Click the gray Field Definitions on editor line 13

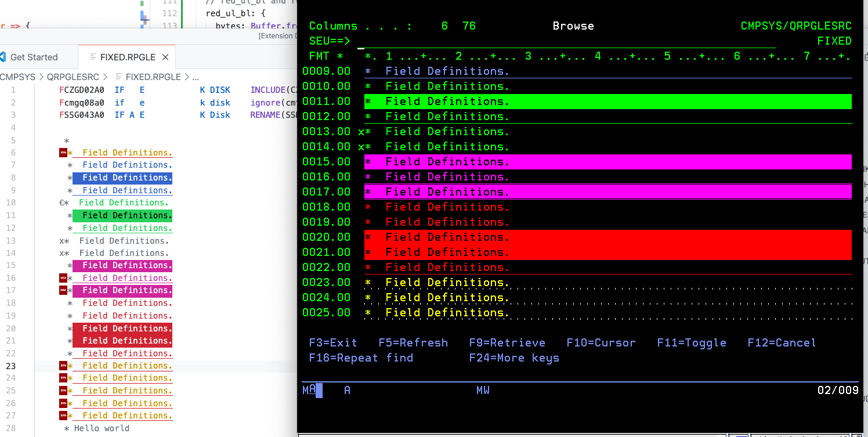point(124,240)
